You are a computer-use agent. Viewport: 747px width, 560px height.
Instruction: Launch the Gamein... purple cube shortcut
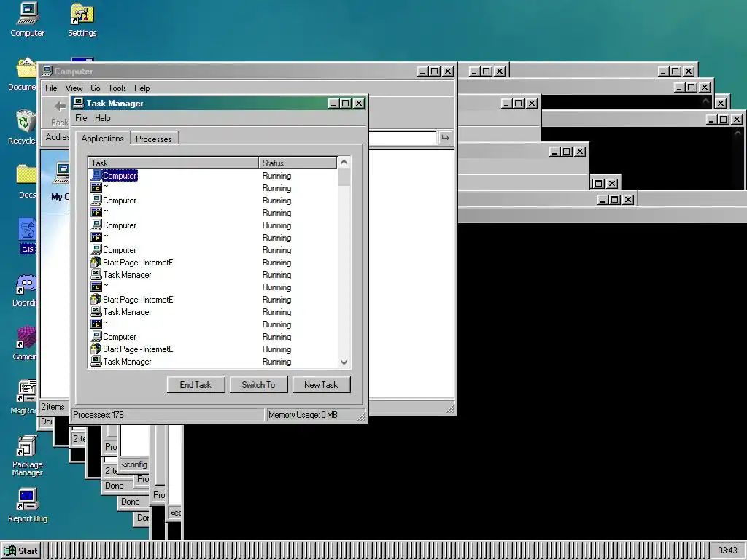click(x=25, y=344)
